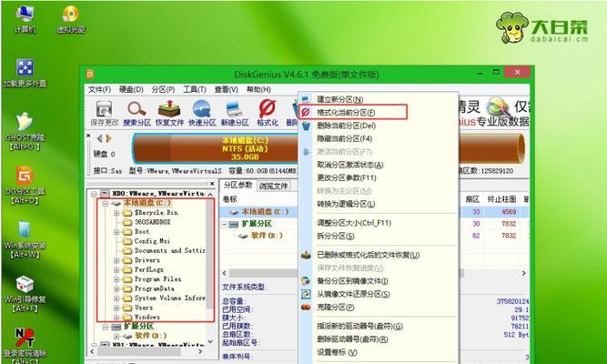Open the 工具(T) menu
The width and height of the screenshot is (607, 364).
195,90
